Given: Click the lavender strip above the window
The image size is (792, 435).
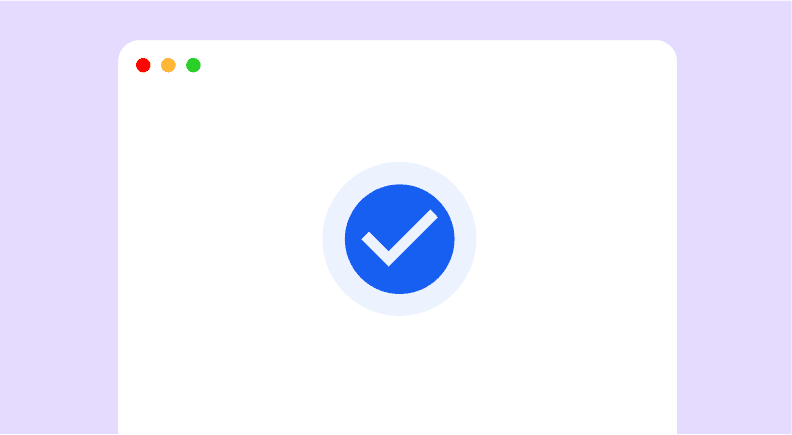Looking at the screenshot, I should coord(397,20).
